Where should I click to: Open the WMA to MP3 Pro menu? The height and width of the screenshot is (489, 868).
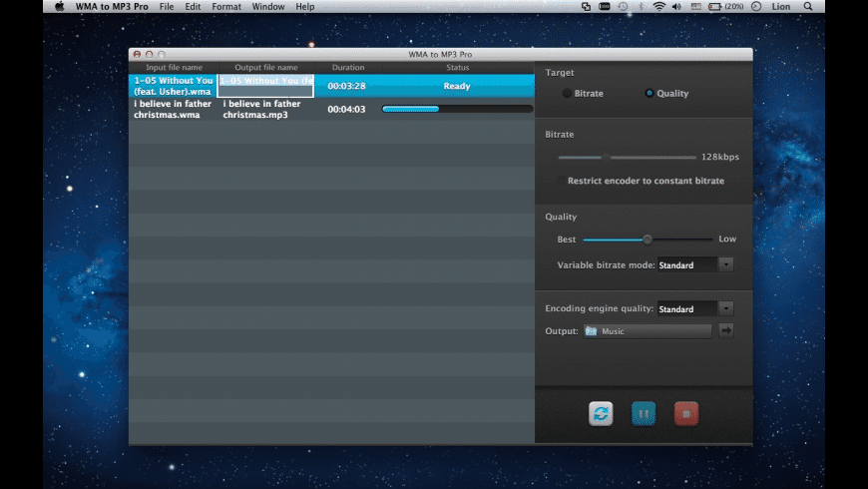[x=112, y=7]
